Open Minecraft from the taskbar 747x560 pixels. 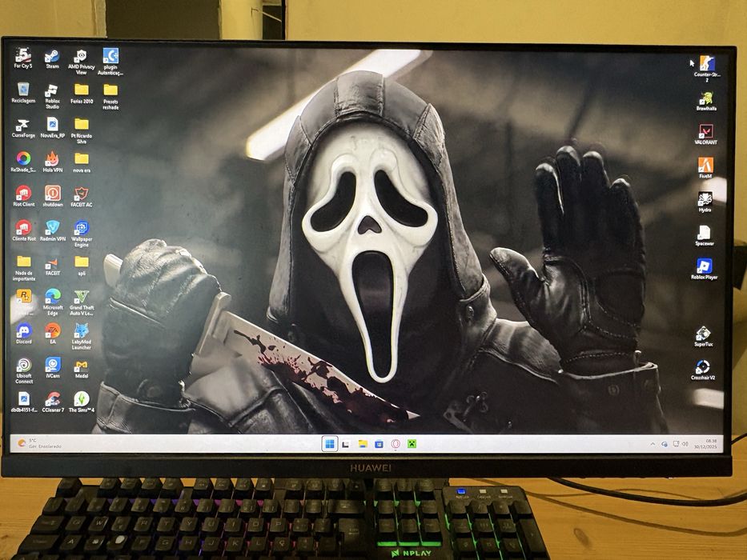pyautogui.click(x=412, y=444)
